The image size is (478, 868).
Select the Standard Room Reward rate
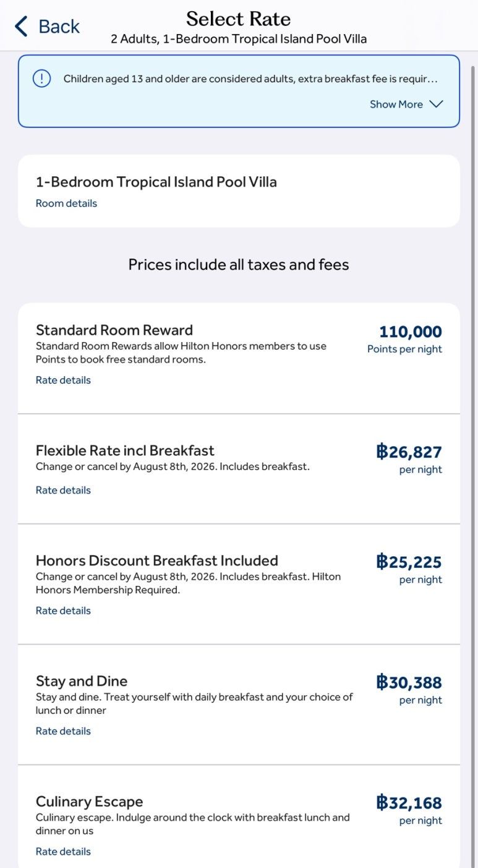[239, 358]
